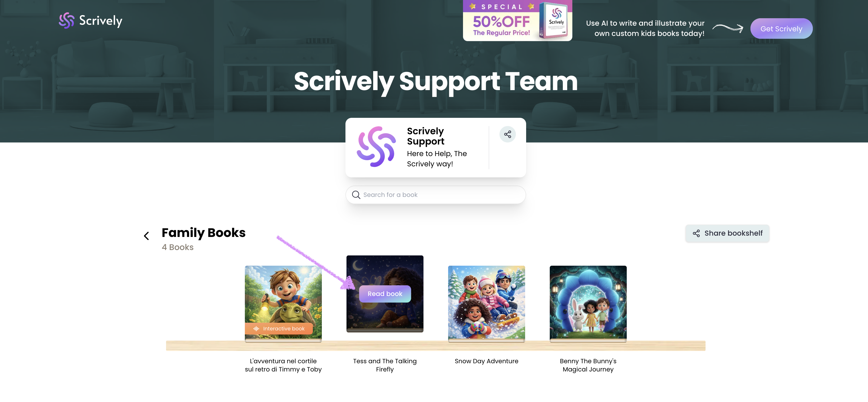Image resolution: width=868 pixels, height=402 pixels.
Task: Click Benny The Bunny's Magical Journey title
Action: [x=588, y=365]
